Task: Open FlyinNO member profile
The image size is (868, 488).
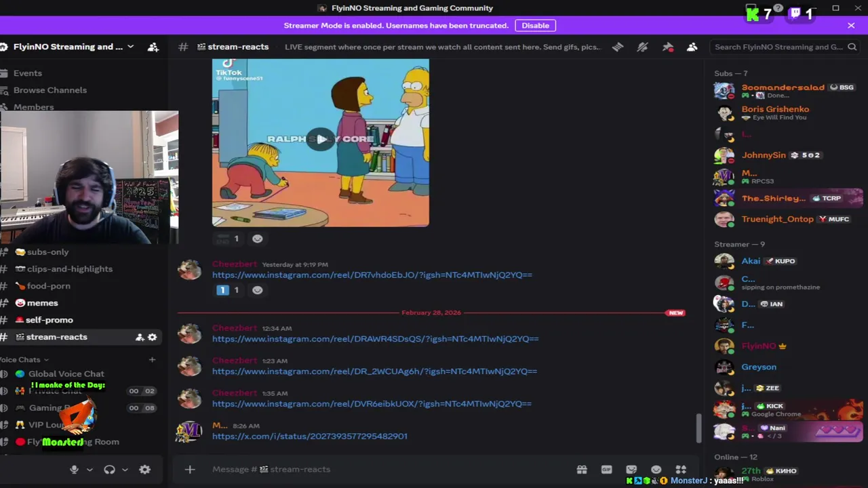Action: point(787,346)
